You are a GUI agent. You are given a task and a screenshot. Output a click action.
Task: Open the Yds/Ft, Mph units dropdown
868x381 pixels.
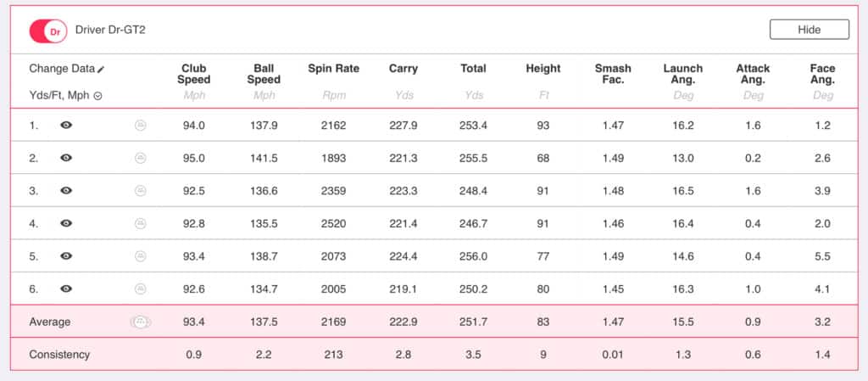pos(97,96)
